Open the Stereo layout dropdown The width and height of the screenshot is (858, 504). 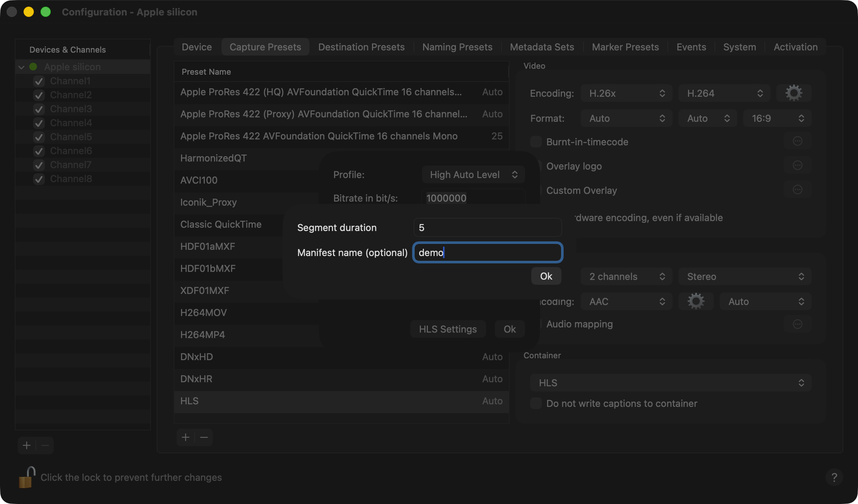point(745,276)
